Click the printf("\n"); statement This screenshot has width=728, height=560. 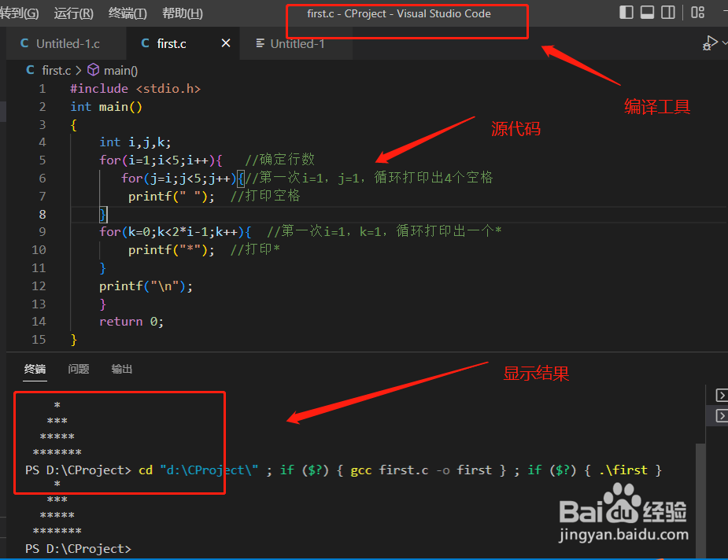[146, 286]
